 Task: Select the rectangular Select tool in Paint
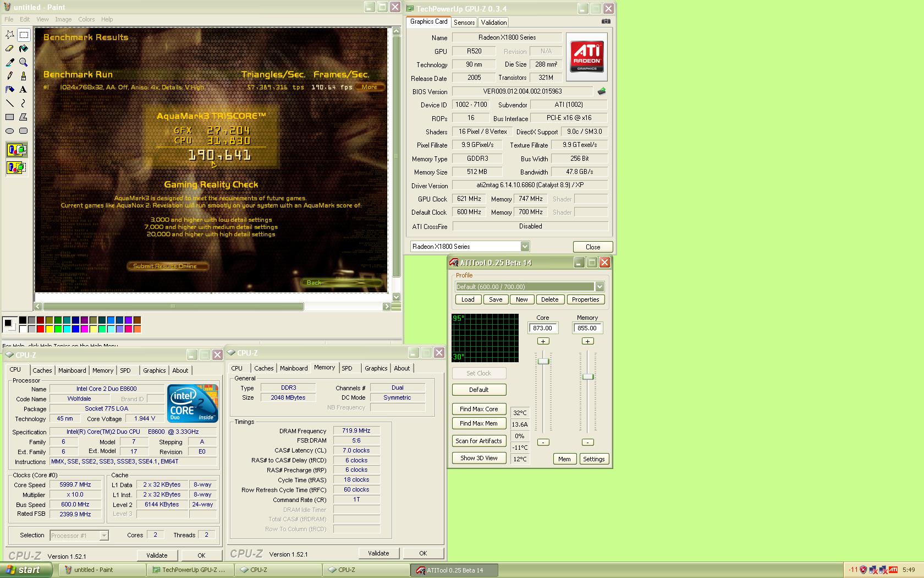click(x=24, y=35)
